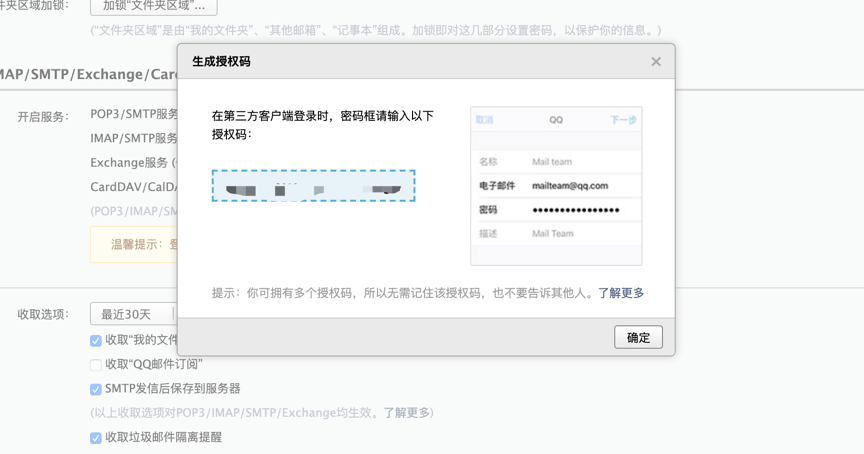This screenshot has width=864, height=454.
Task: Close the 生成授权码 dialog
Action: click(656, 62)
